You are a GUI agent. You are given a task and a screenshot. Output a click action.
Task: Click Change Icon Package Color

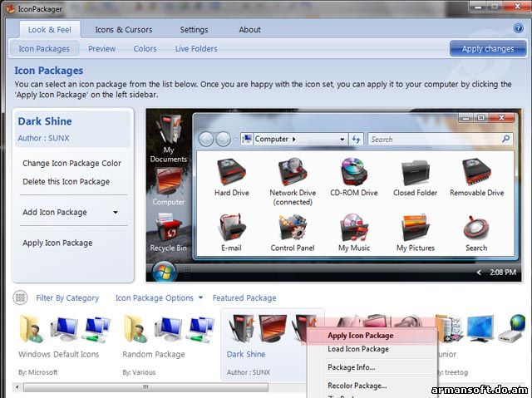click(71, 163)
